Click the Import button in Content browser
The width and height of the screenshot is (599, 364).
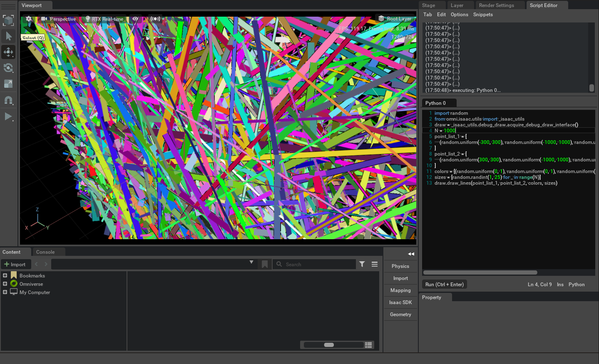15,265
